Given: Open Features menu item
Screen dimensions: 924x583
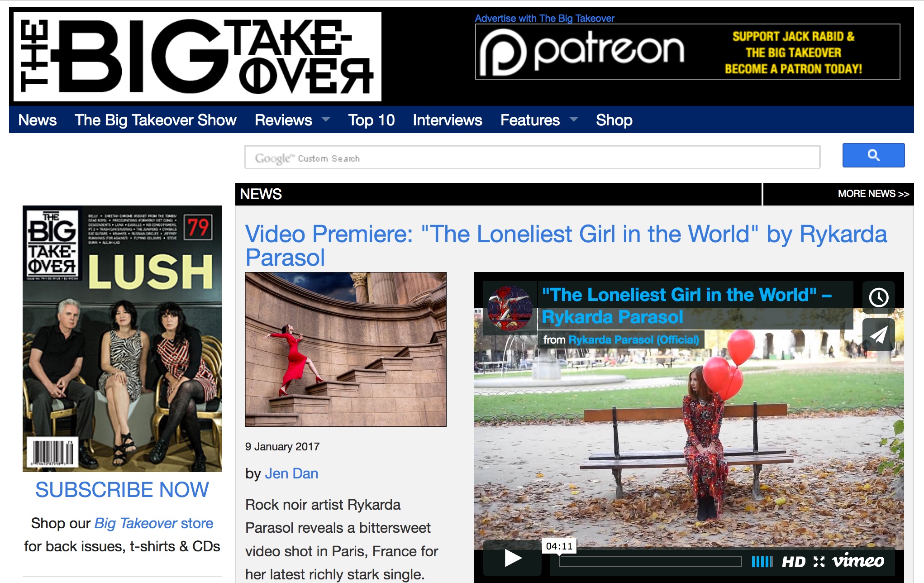Looking at the screenshot, I should [530, 120].
